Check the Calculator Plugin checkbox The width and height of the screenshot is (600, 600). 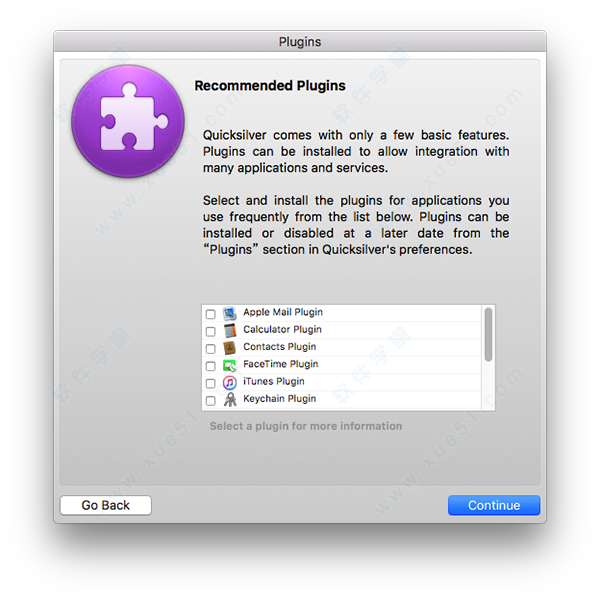[x=210, y=331]
